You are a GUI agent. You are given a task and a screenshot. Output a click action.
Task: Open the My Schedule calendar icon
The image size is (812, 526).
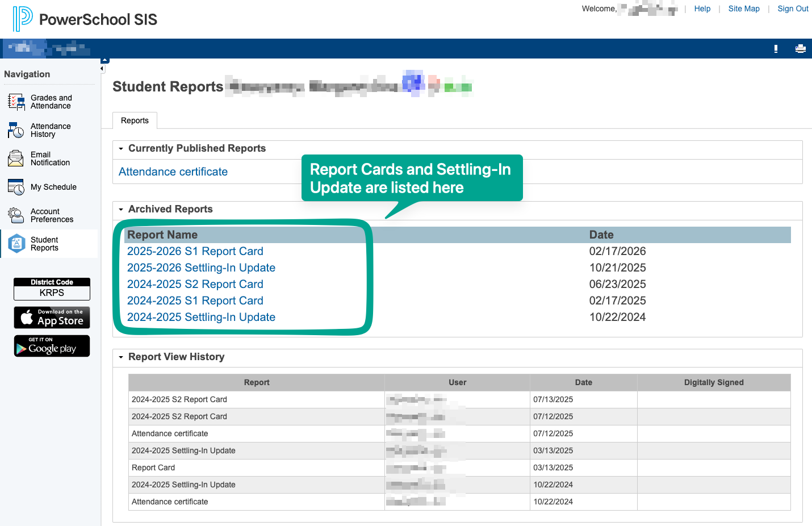click(x=16, y=187)
